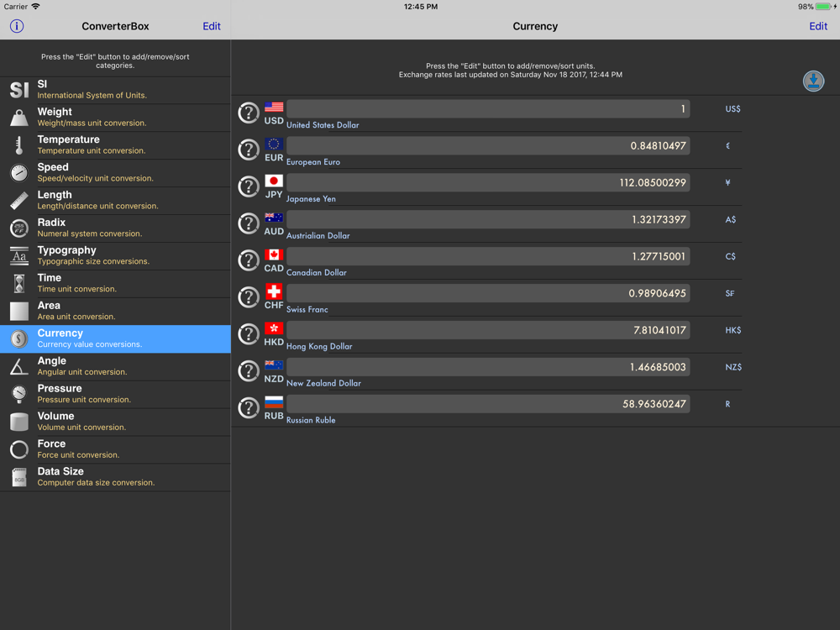Select the Volume cylinder icon
The height and width of the screenshot is (630, 840).
pyautogui.click(x=19, y=422)
